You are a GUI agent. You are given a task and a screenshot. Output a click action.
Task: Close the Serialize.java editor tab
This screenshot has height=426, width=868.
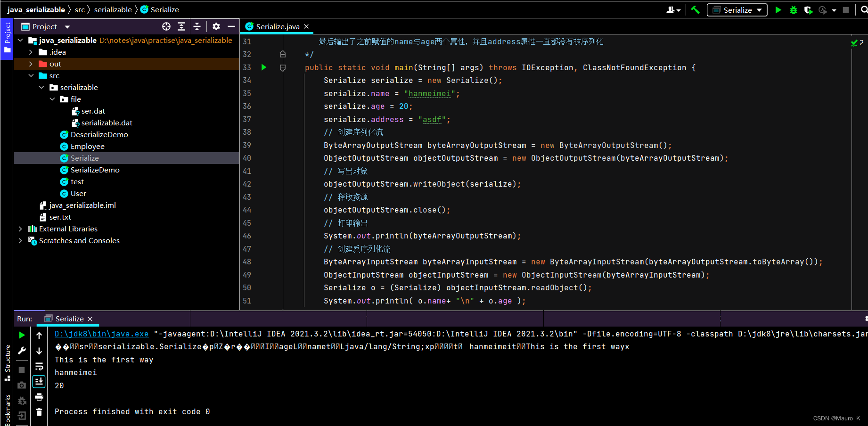click(306, 26)
